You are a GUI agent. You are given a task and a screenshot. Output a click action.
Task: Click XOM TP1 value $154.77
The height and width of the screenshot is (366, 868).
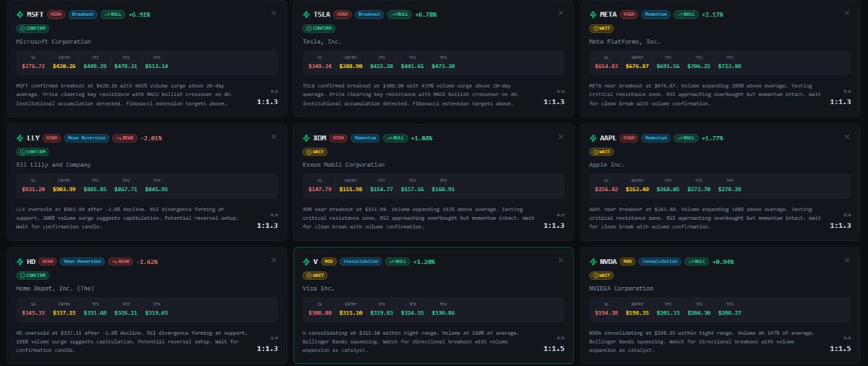point(382,190)
